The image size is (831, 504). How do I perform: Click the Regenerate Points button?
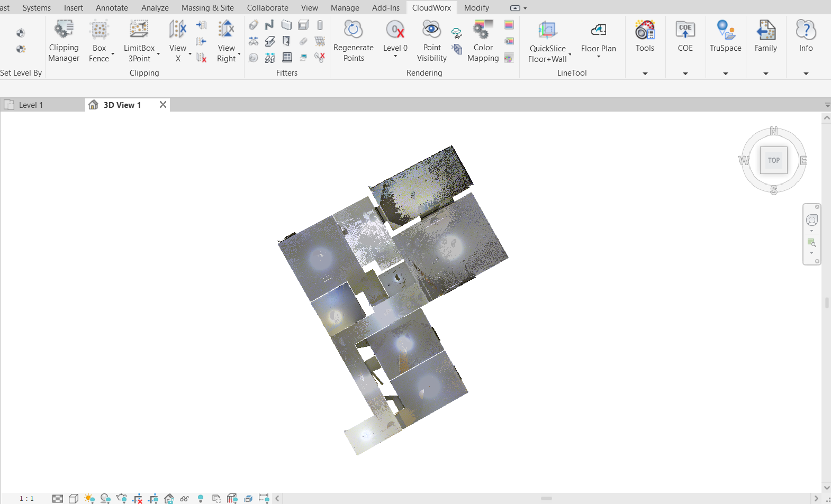353,40
